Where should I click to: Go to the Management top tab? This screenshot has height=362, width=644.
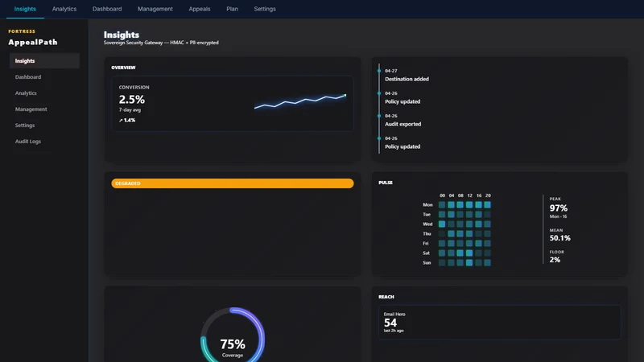(x=155, y=9)
